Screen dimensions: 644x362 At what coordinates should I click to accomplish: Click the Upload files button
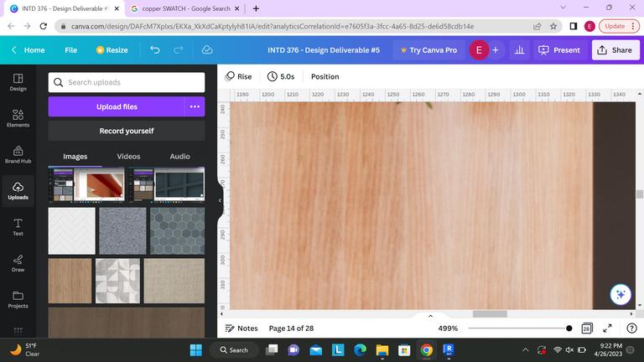point(117,106)
